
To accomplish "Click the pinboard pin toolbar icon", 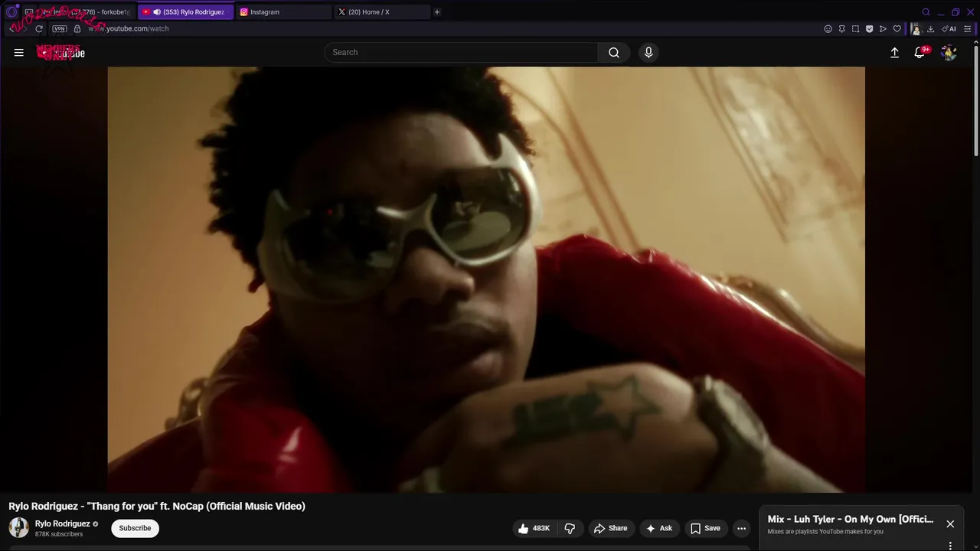I will coord(841,29).
